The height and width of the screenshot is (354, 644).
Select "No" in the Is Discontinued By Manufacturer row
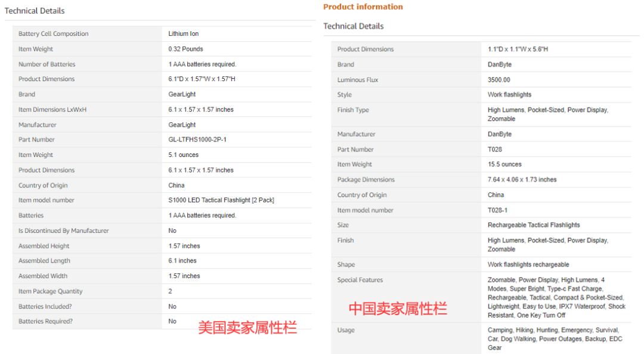point(172,230)
